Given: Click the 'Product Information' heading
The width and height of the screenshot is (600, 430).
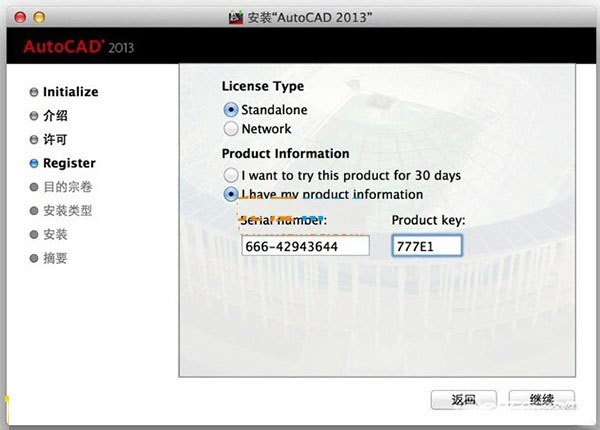Looking at the screenshot, I should coord(285,154).
